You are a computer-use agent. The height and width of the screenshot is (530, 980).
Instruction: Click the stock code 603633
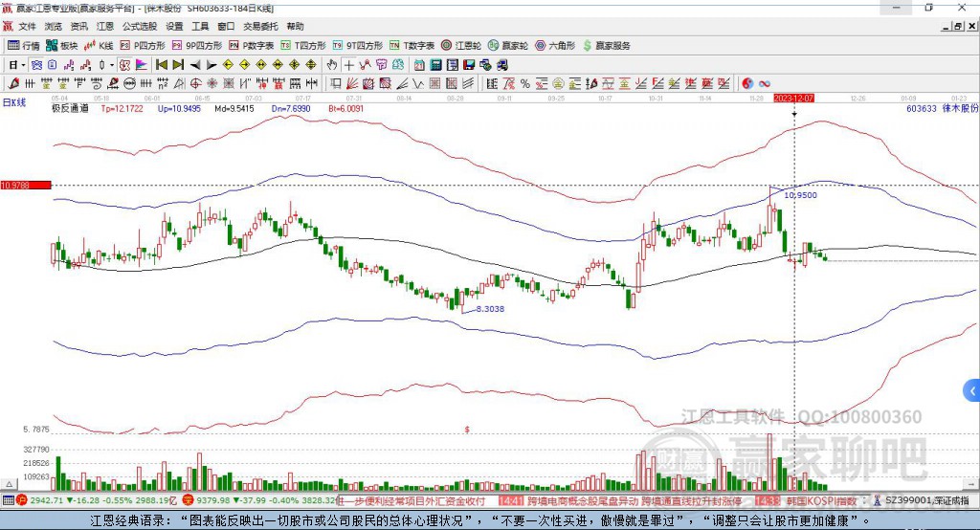tap(922, 109)
